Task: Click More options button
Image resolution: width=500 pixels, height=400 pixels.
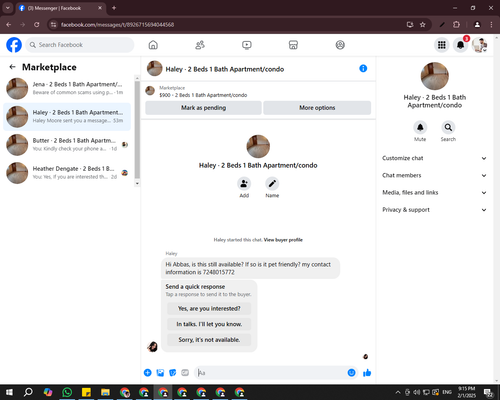Action: pos(317,108)
